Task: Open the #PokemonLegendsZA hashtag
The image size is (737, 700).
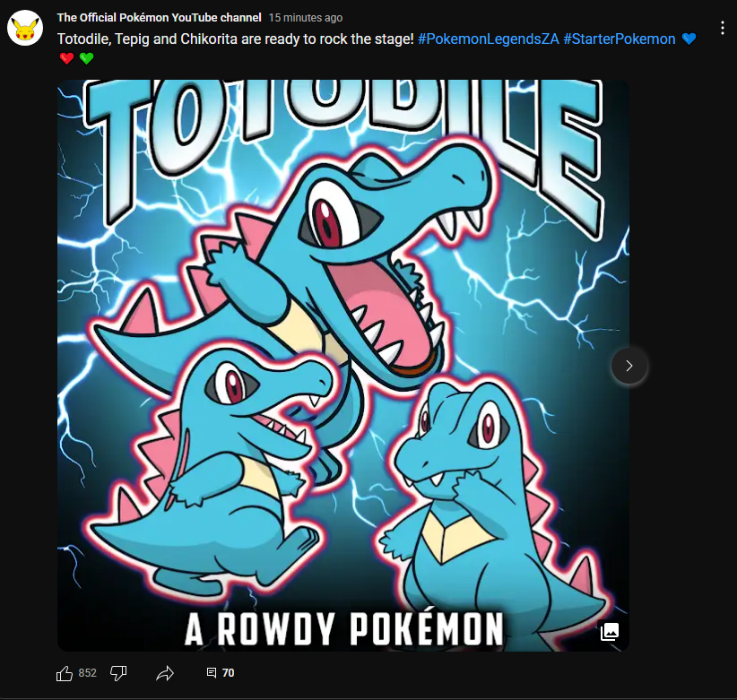Action: click(x=488, y=39)
